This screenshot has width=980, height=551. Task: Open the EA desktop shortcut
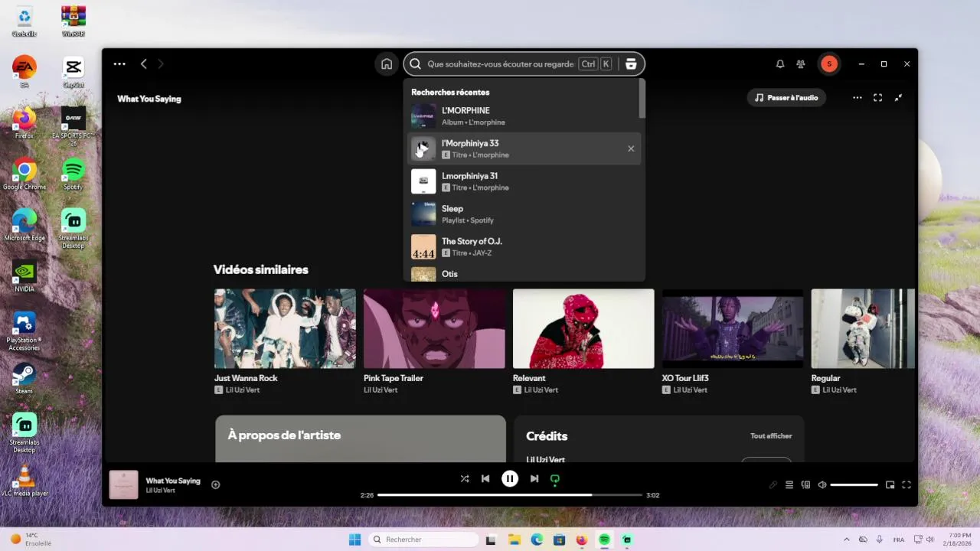(x=24, y=72)
